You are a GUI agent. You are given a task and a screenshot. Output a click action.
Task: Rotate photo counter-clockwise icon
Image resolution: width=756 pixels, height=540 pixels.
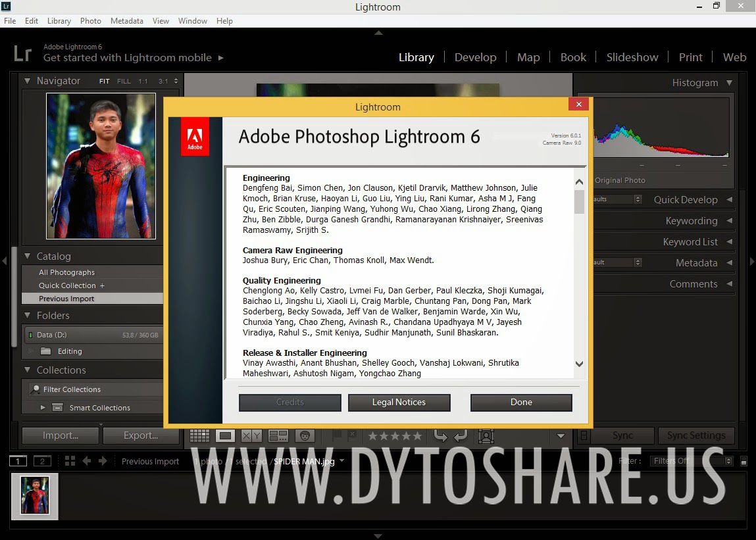pos(441,435)
